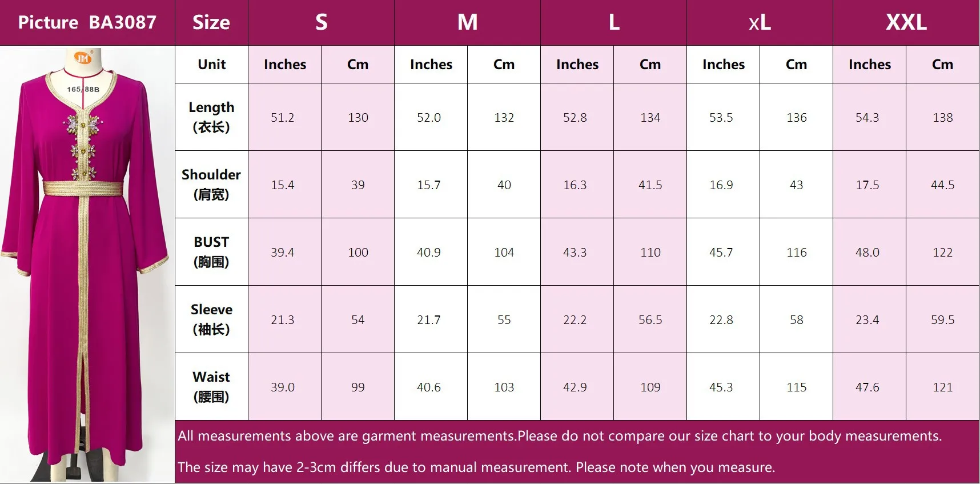The height and width of the screenshot is (484, 980).
Task: Select the Shoulder row label
Action: (211, 185)
